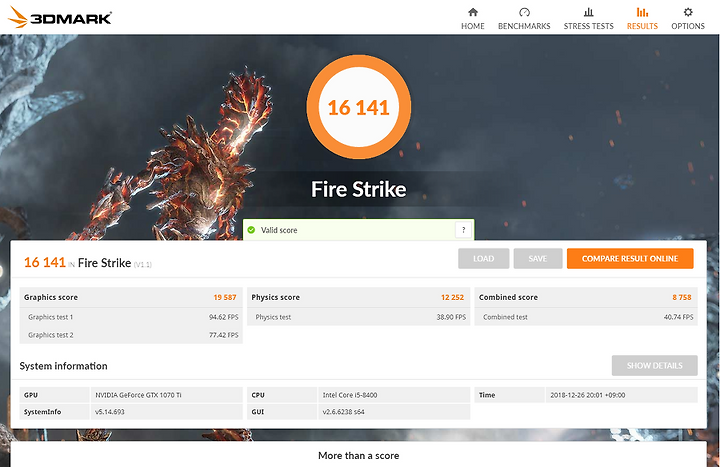The width and height of the screenshot is (720, 467).
Task: Click 77.42 FPS value
Action: [x=224, y=335]
